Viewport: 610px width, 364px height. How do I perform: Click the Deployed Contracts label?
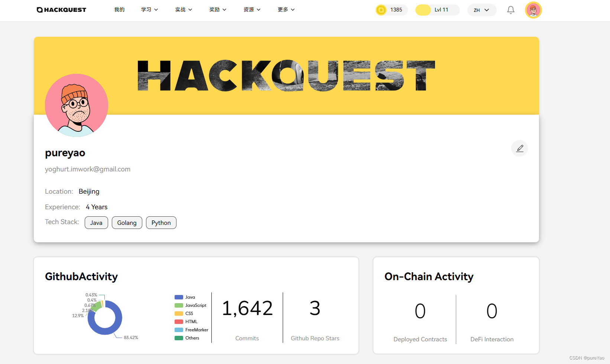420,340
